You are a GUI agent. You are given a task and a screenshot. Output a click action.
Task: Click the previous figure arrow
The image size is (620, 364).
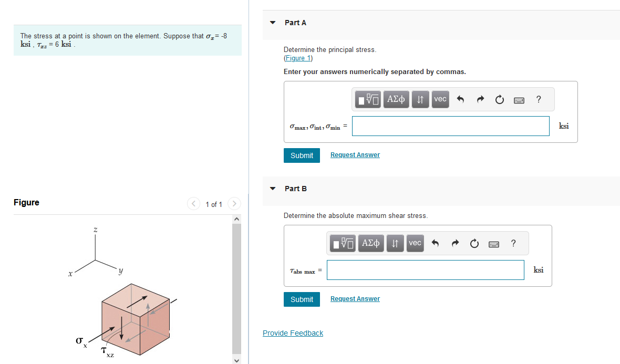click(x=193, y=203)
